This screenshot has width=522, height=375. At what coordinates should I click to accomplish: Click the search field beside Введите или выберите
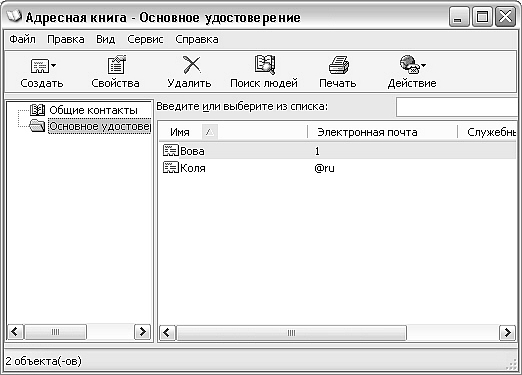457,107
